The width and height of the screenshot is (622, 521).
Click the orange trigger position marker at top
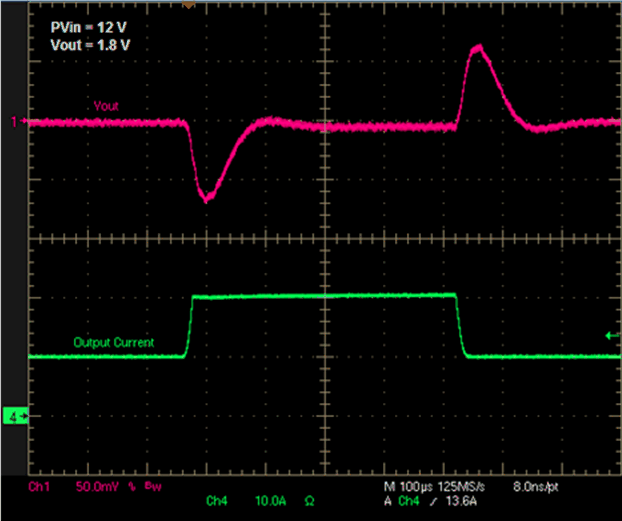(x=188, y=4)
